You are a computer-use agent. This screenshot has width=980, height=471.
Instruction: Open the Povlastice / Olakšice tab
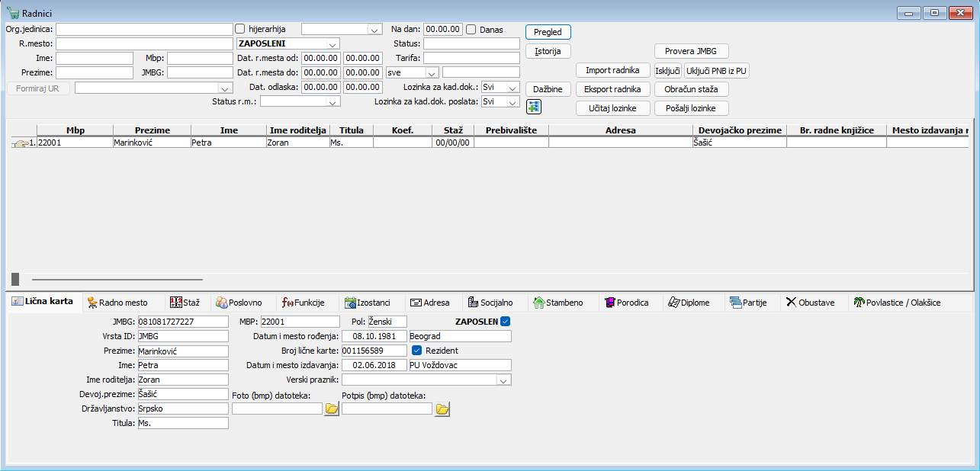pyautogui.click(x=897, y=303)
